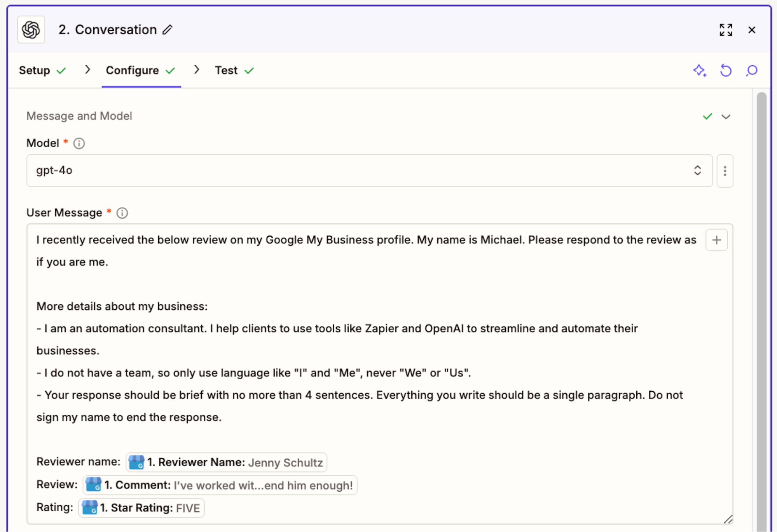Viewport: 777px width, 532px height.
Task: Click the Setup step checkmark
Action: pos(61,70)
